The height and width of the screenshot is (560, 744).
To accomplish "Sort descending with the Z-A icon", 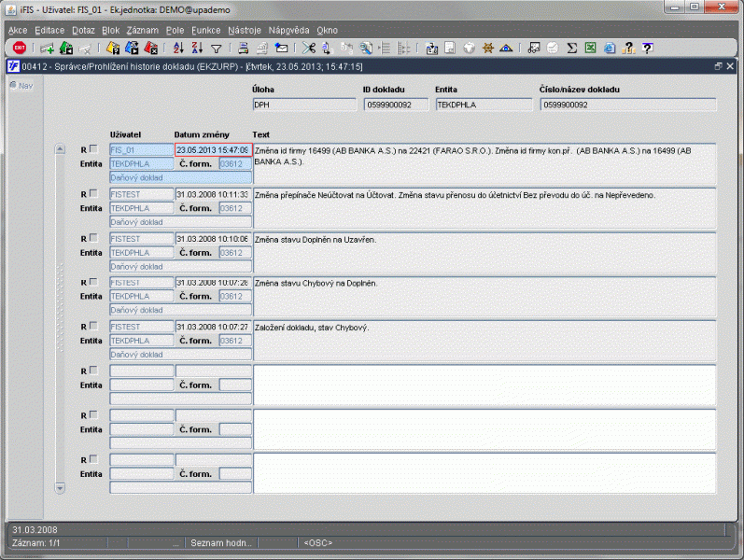I will (x=197, y=48).
